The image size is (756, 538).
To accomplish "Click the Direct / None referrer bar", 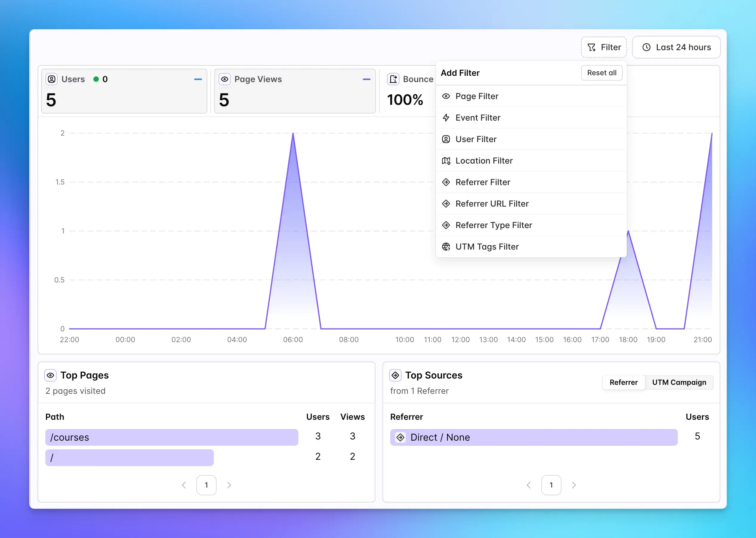I will (533, 437).
